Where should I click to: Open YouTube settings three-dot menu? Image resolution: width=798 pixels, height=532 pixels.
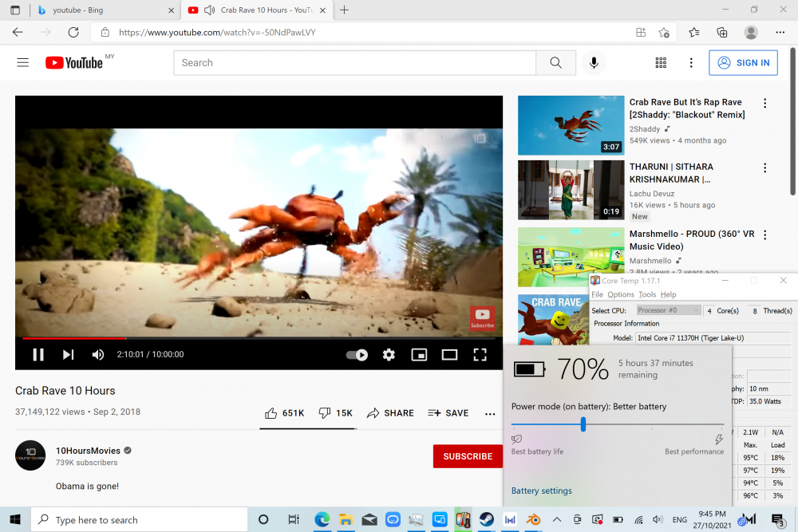pyautogui.click(x=691, y=62)
